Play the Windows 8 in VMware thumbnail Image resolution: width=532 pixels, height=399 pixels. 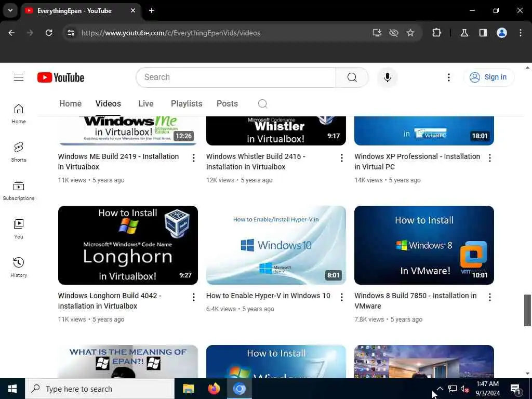(x=424, y=245)
